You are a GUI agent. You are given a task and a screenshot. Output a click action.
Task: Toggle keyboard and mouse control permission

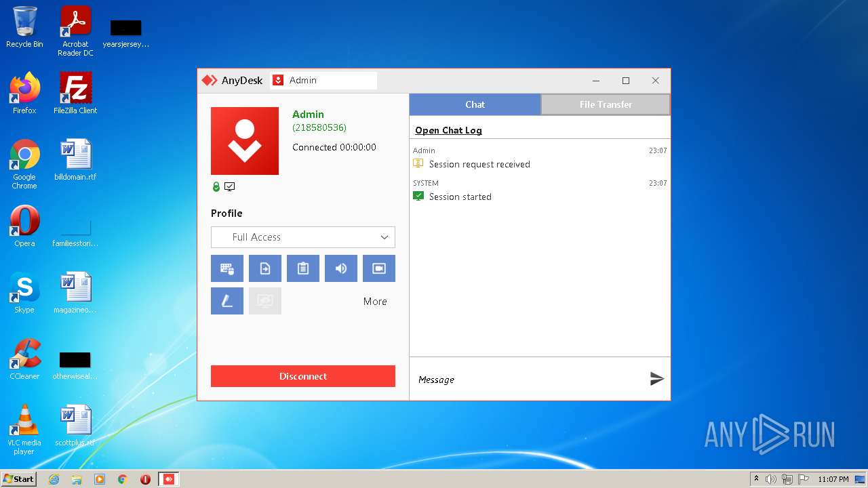[x=227, y=268]
